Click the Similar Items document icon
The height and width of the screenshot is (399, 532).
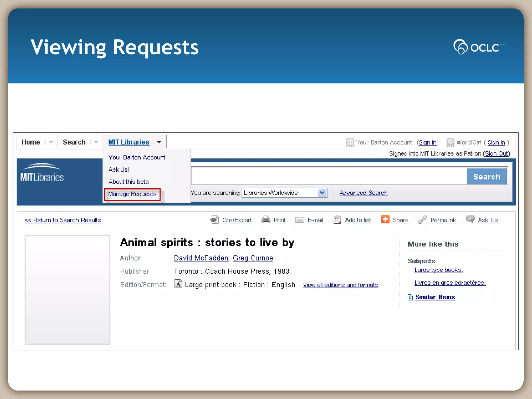click(x=410, y=297)
